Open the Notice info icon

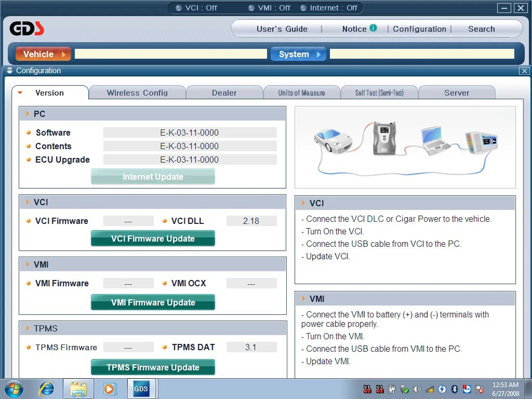[x=373, y=28]
